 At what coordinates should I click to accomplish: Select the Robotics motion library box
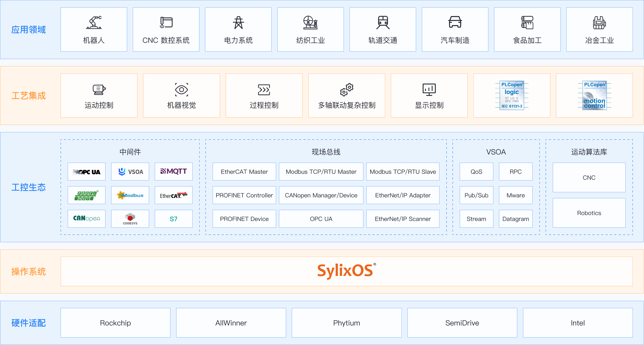click(589, 213)
